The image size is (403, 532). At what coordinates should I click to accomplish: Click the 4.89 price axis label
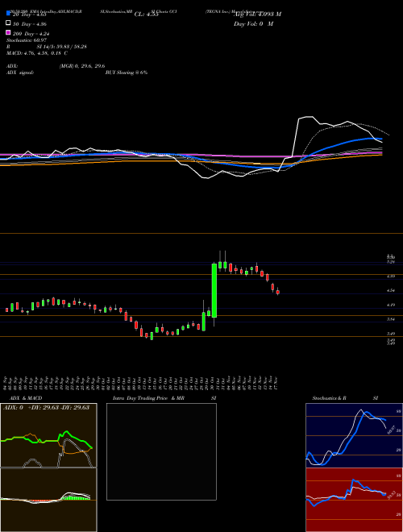coord(391,276)
